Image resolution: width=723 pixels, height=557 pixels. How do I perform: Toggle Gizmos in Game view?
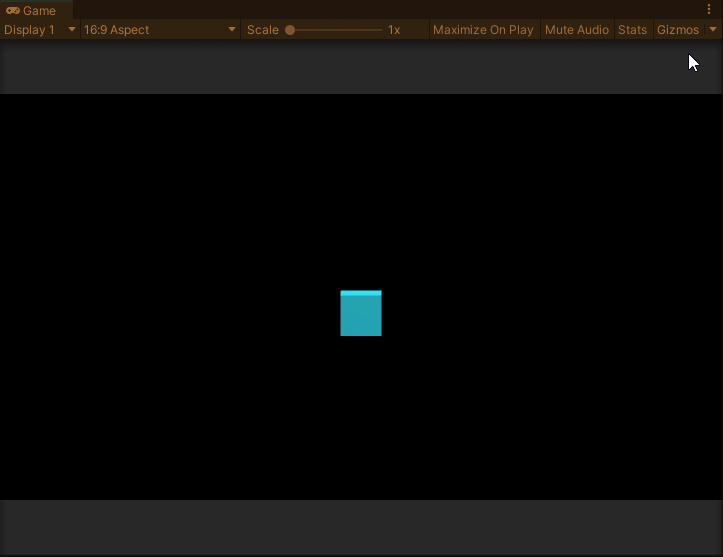[678, 30]
